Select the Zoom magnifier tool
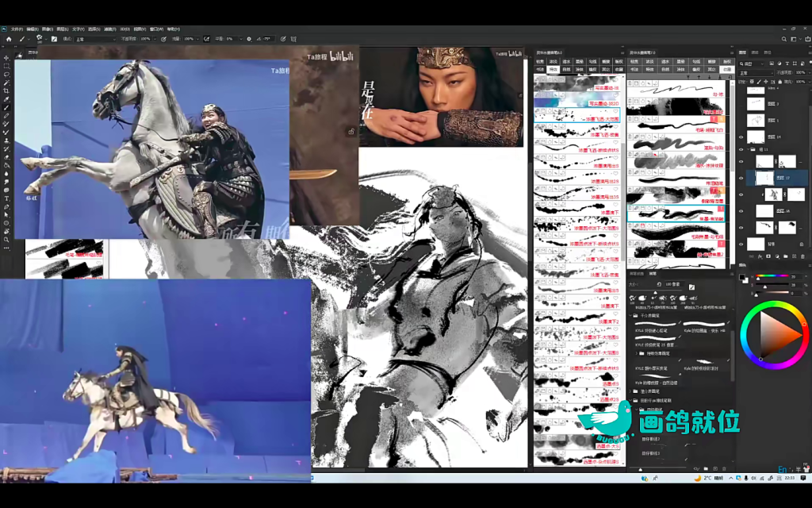 (6, 240)
